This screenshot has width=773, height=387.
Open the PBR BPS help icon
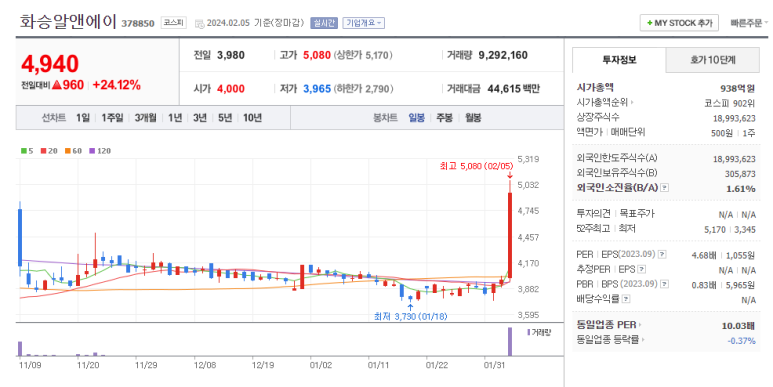click(x=665, y=284)
